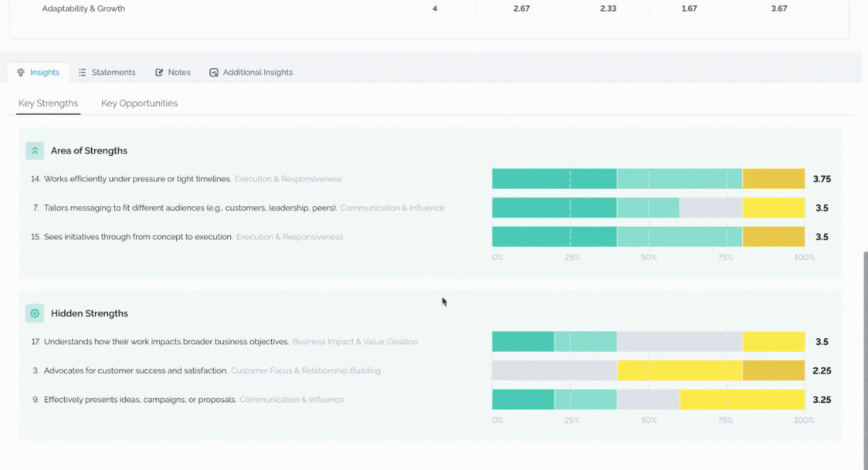Switch to the Notes tab
This screenshot has width=868, height=470.
point(173,73)
